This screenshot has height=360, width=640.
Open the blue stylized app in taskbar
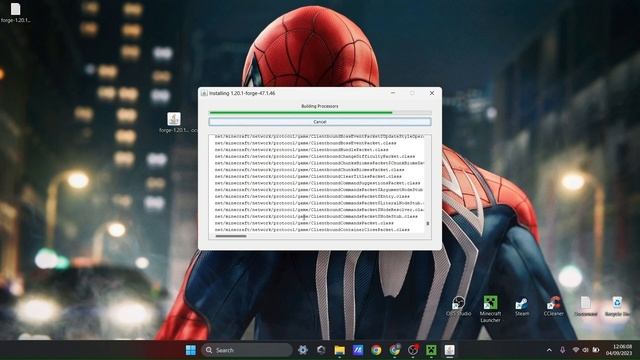[358, 350]
